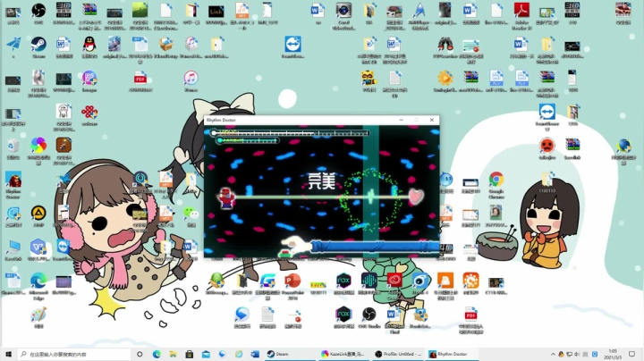Open the Steam desktop shortcut
Image resolution: width=644 pixels, height=361 pixels.
[38, 45]
